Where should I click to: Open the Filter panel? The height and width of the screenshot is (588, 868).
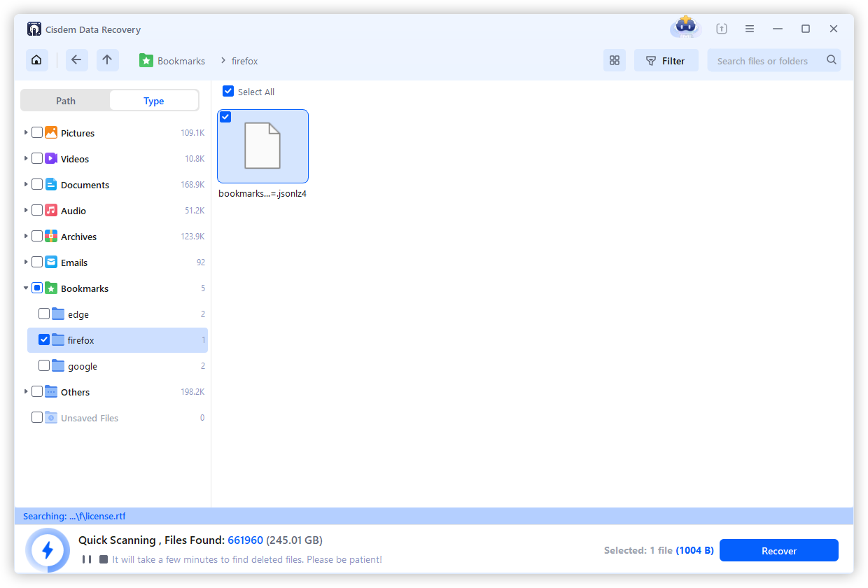(666, 60)
